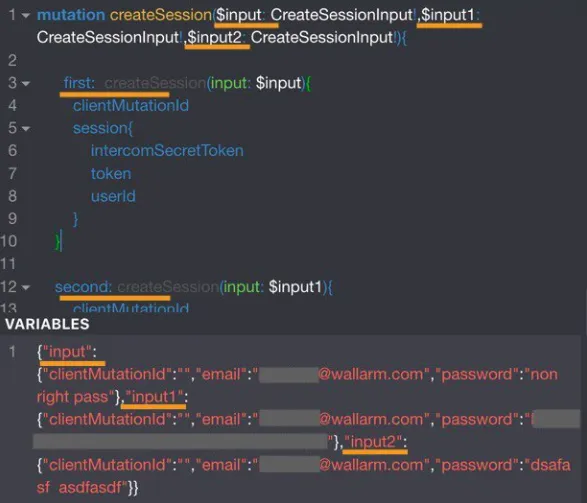Click the $input1 argument on line 12
Viewport: 587px width, 503px height.
(295, 287)
